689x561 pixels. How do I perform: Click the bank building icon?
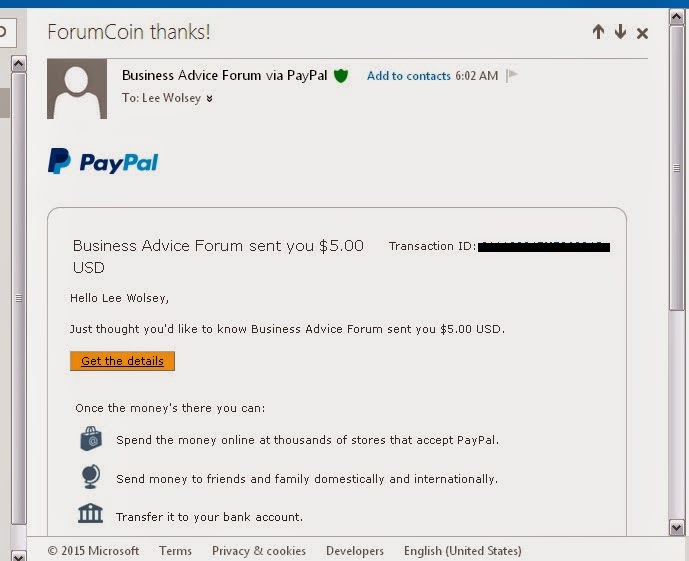[x=90, y=514]
